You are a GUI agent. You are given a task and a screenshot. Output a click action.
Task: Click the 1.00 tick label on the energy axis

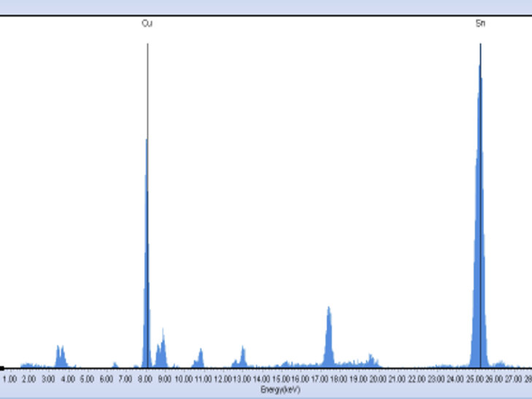(9, 379)
